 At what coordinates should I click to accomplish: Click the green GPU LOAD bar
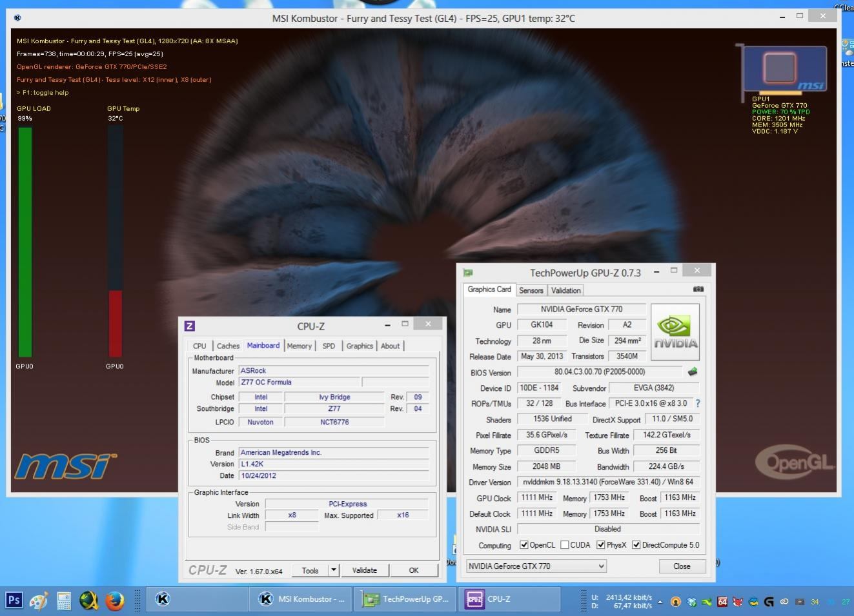click(x=25, y=242)
